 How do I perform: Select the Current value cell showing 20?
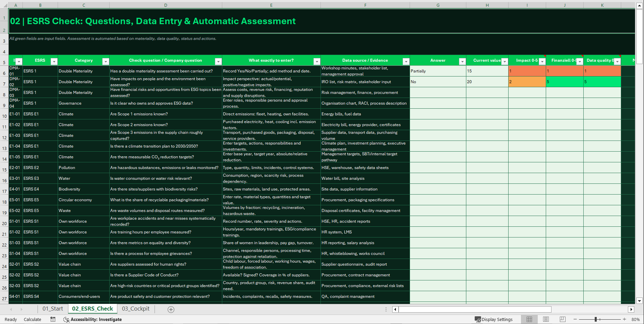pyautogui.click(x=487, y=82)
